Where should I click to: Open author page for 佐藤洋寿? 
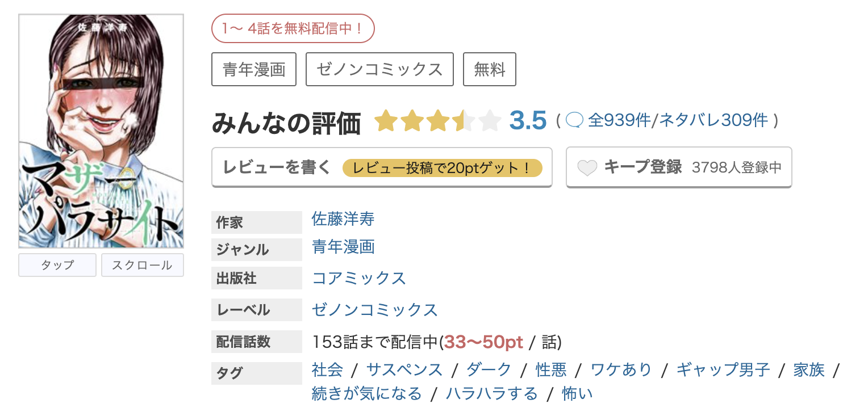342,219
